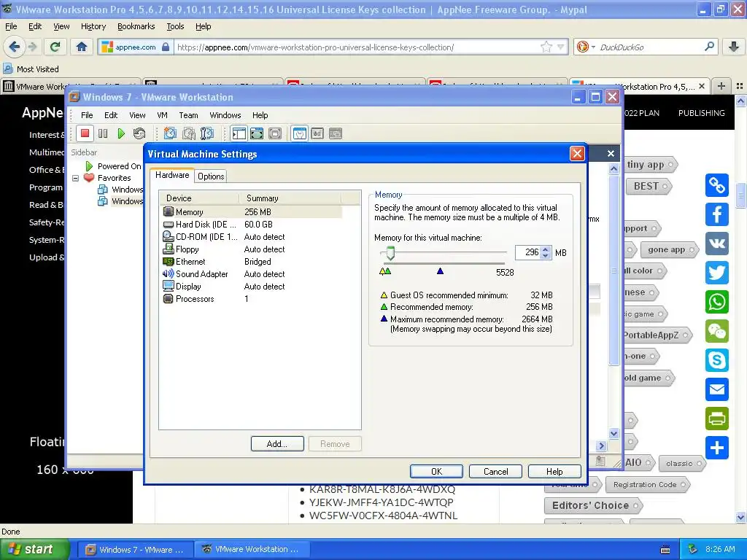Open Windows menu in VMware Workstation
The width and height of the screenshot is (747, 560).
[x=225, y=115]
